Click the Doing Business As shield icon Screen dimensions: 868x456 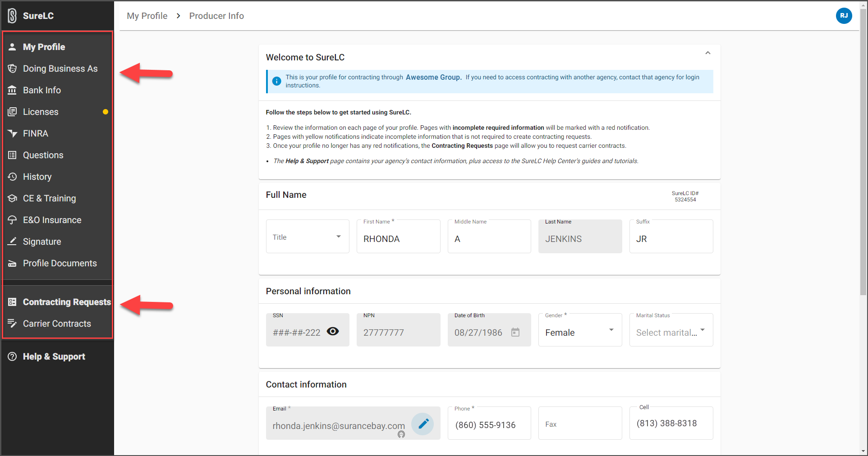[x=12, y=68]
